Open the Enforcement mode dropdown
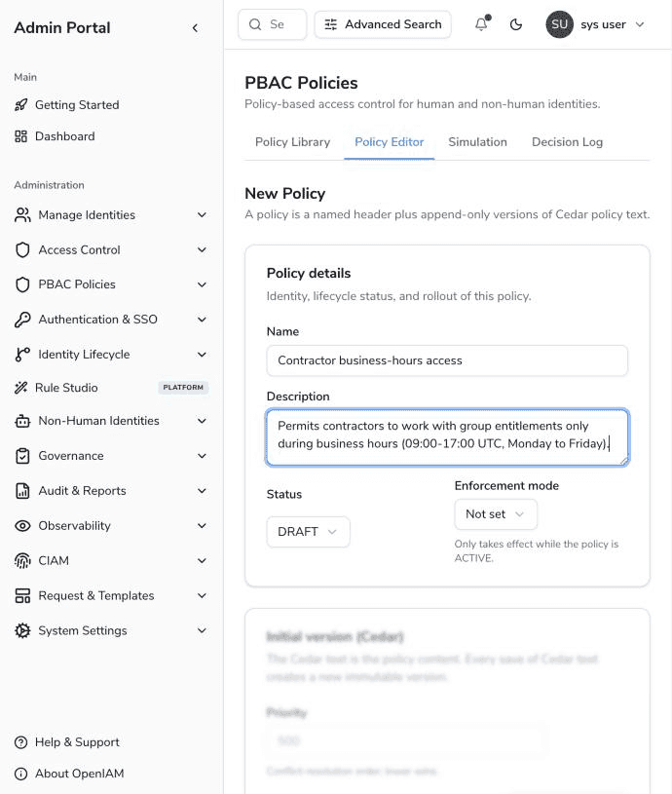The height and width of the screenshot is (794, 672). pyautogui.click(x=496, y=514)
